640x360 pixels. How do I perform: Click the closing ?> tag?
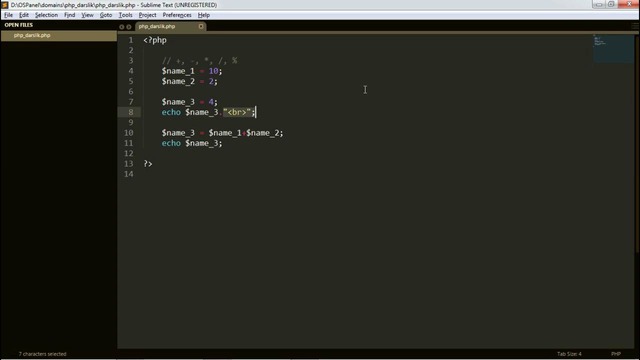(148, 164)
